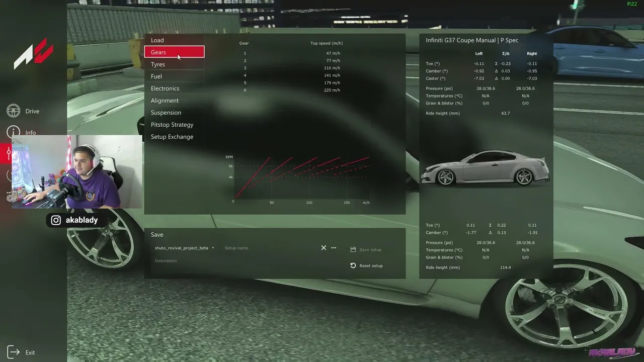644x362 pixels.
Task: Click the front right camber value -0.95
Action: (x=532, y=71)
